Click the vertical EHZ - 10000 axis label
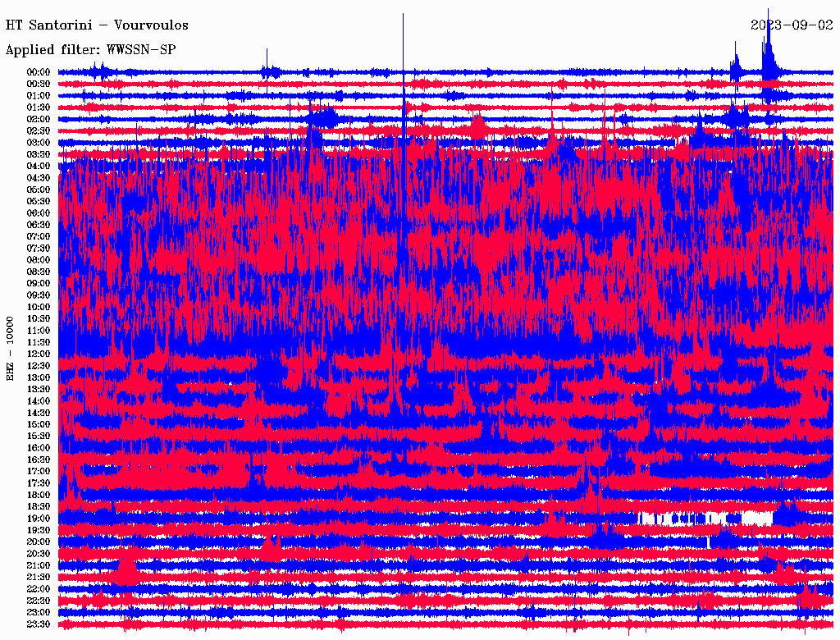This screenshot has height=640, width=840. 11,347
